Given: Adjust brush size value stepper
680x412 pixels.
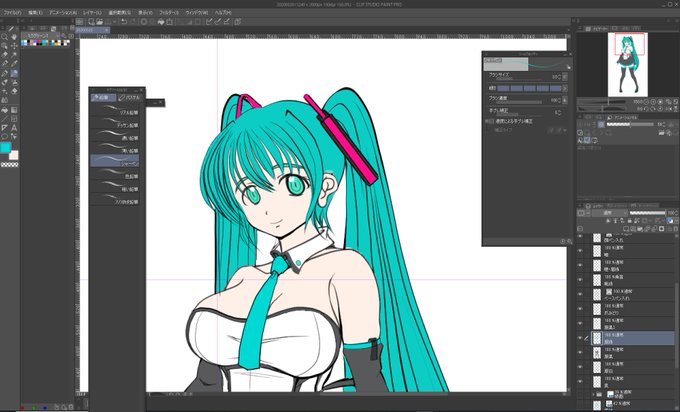Looking at the screenshot, I should coord(560,77).
